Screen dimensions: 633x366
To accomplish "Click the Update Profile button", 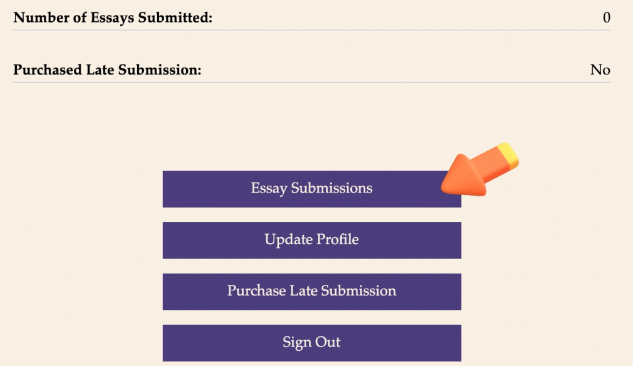I will point(312,240).
